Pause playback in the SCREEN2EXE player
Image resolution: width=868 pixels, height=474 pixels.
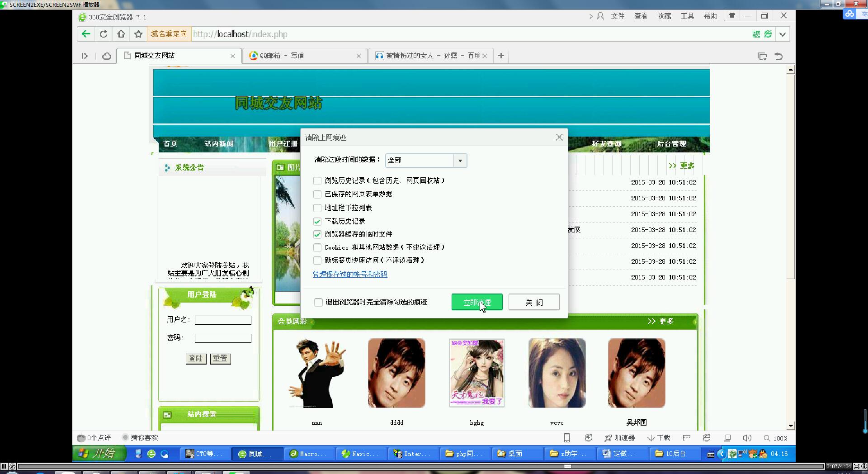(x=4, y=466)
